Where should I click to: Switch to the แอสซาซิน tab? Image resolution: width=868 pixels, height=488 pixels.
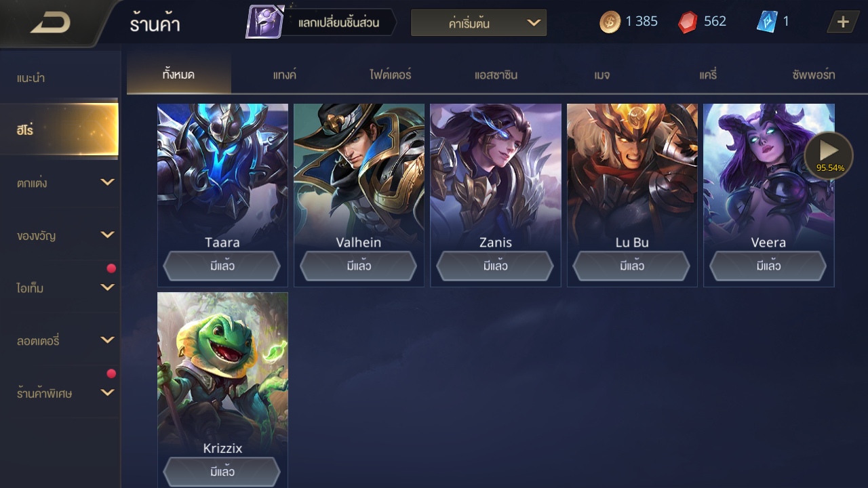tap(496, 75)
